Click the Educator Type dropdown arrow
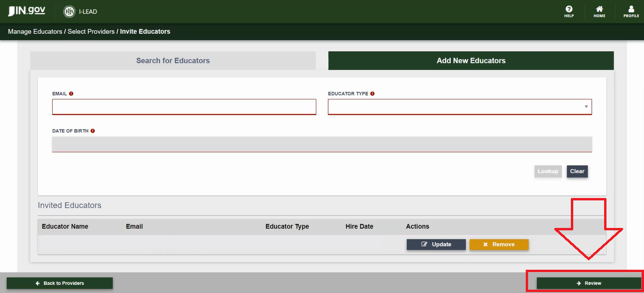644x293 pixels. tap(587, 107)
